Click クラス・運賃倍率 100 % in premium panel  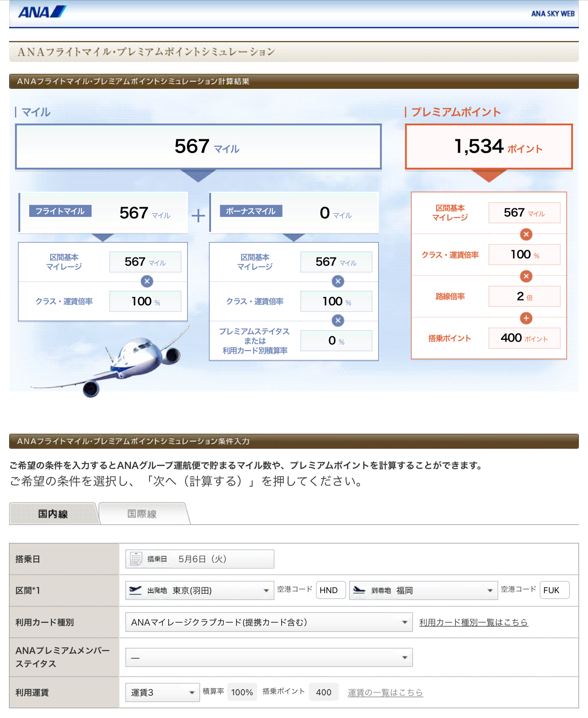pos(524,255)
